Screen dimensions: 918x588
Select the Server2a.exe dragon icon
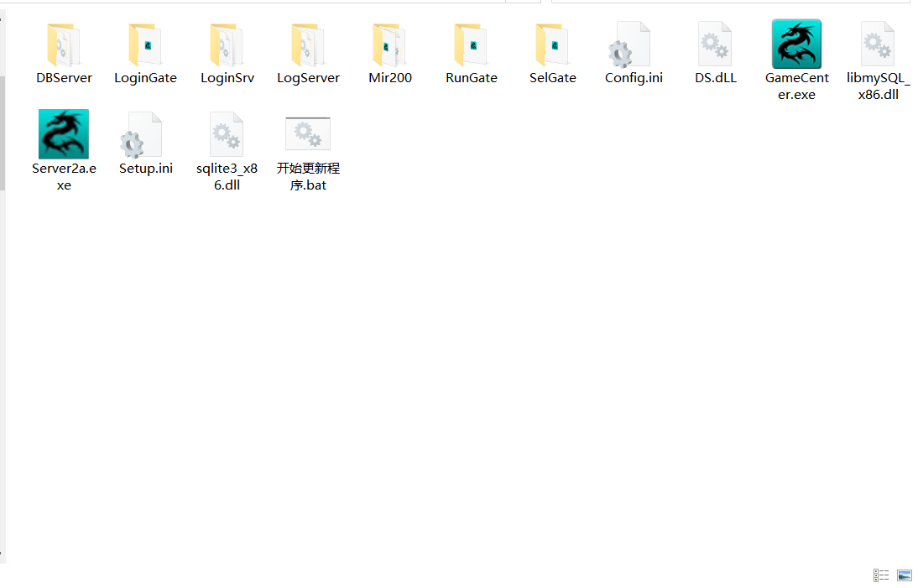[64, 134]
